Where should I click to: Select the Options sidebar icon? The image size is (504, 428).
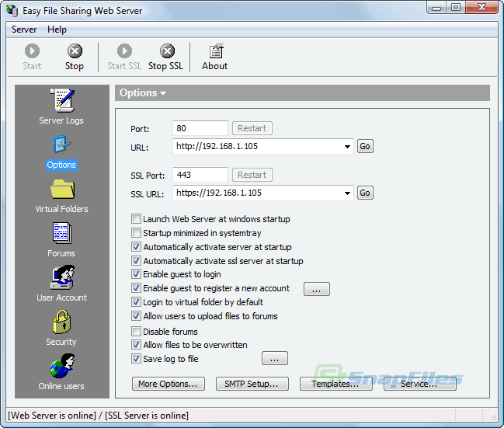point(61,152)
